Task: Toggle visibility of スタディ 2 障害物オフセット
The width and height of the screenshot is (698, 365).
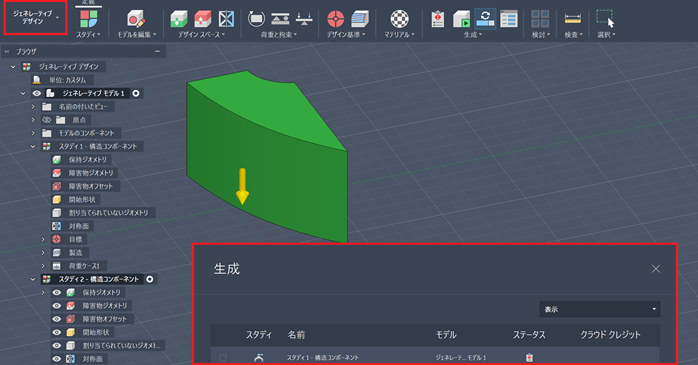Action: point(57,319)
